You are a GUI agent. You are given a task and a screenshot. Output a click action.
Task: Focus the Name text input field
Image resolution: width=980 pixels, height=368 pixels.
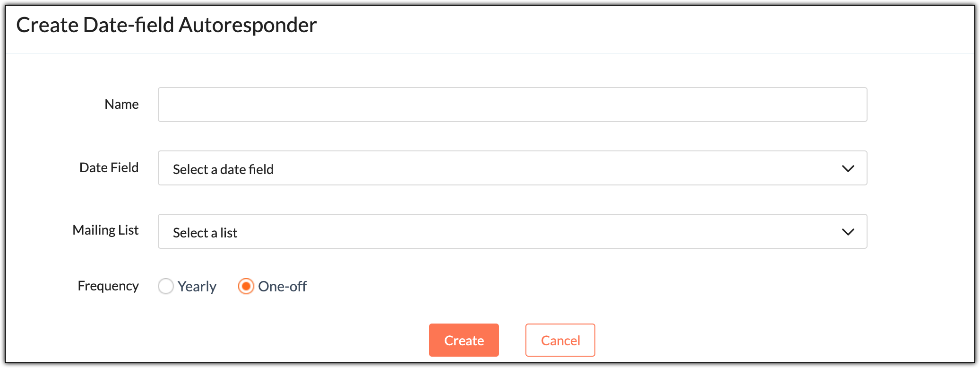coord(512,105)
